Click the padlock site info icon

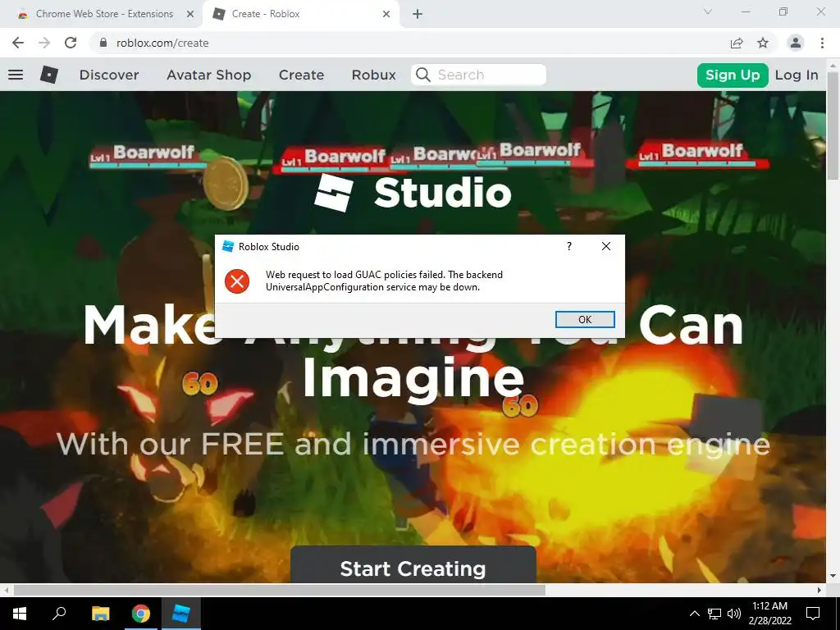(103, 43)
